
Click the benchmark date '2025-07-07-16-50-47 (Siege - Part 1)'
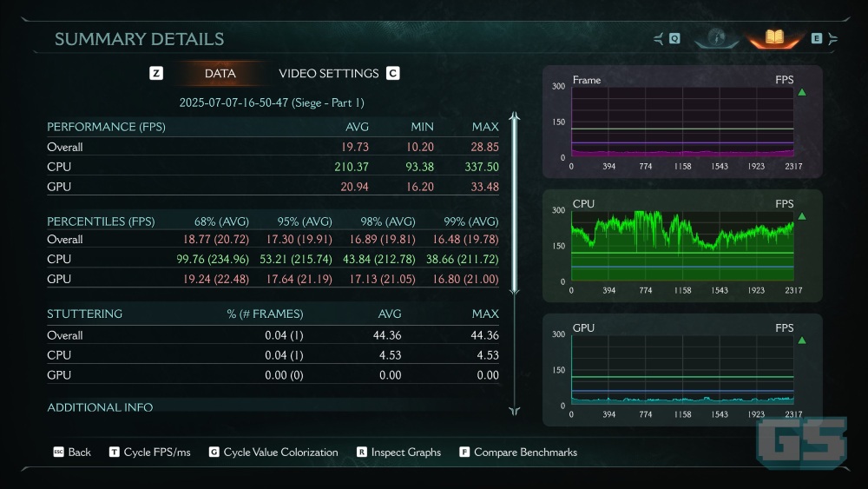click(272, 102)
